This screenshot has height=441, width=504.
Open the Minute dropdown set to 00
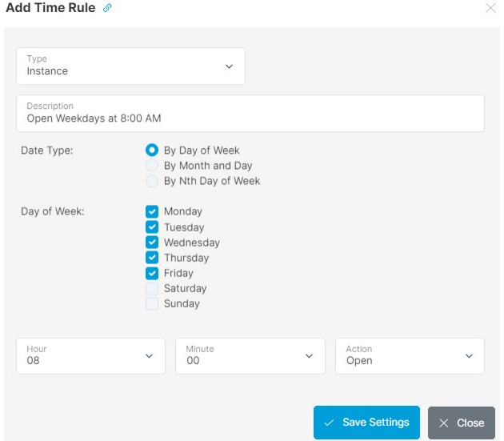pos(250,355)
